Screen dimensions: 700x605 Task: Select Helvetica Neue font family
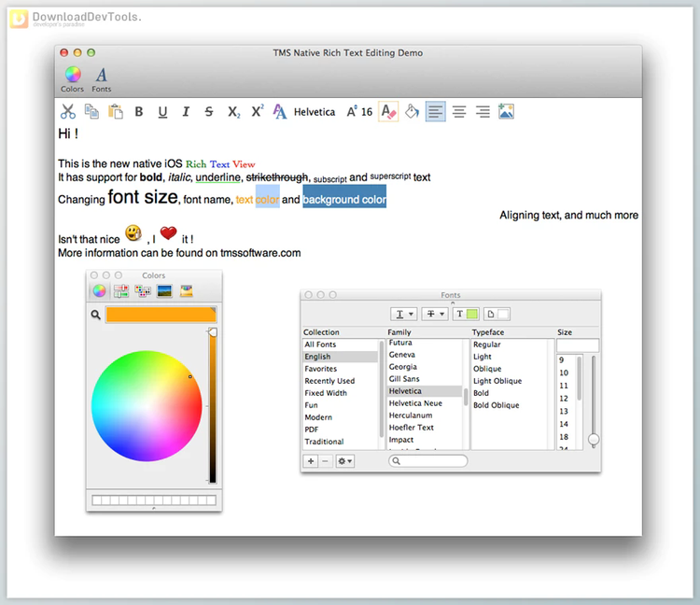pos(424,403)
